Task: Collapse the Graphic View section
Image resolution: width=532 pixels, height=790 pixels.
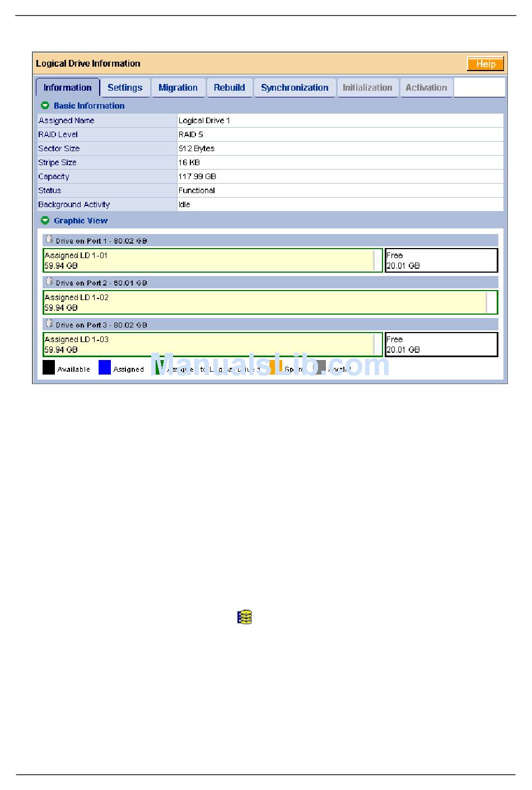Action: pyautogui.click(x=45, y=221)
